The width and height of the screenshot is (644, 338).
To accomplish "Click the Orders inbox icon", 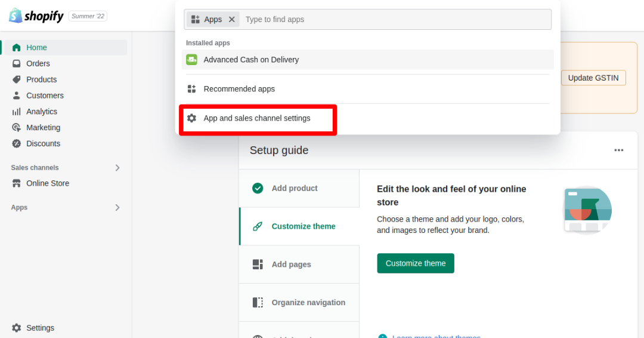I will 17,63.
